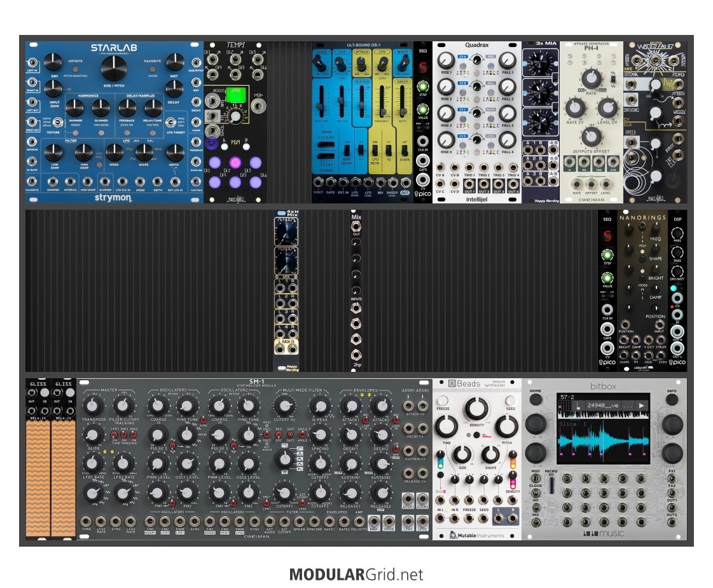Click the strymon logo on Starlab
This screenshot has height=588, width=713.
tap(113, 198)
